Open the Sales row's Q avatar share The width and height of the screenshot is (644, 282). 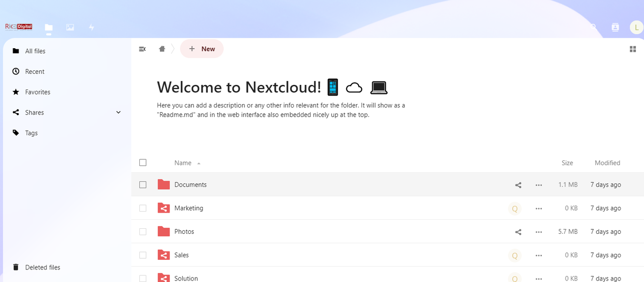(x=515, y=255)
